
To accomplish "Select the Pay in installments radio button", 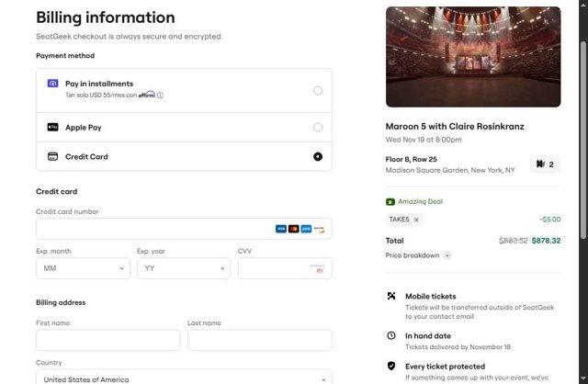I will pos(318,91).
